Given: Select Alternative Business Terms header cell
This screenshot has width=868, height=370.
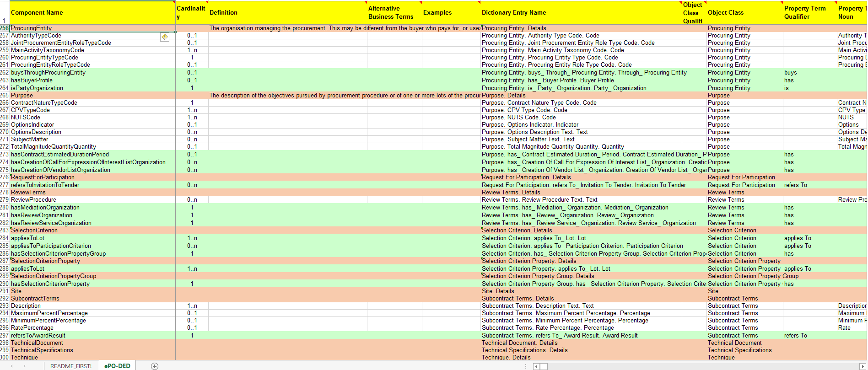Looking at the screenshot, I should click(x=394, y=13).
